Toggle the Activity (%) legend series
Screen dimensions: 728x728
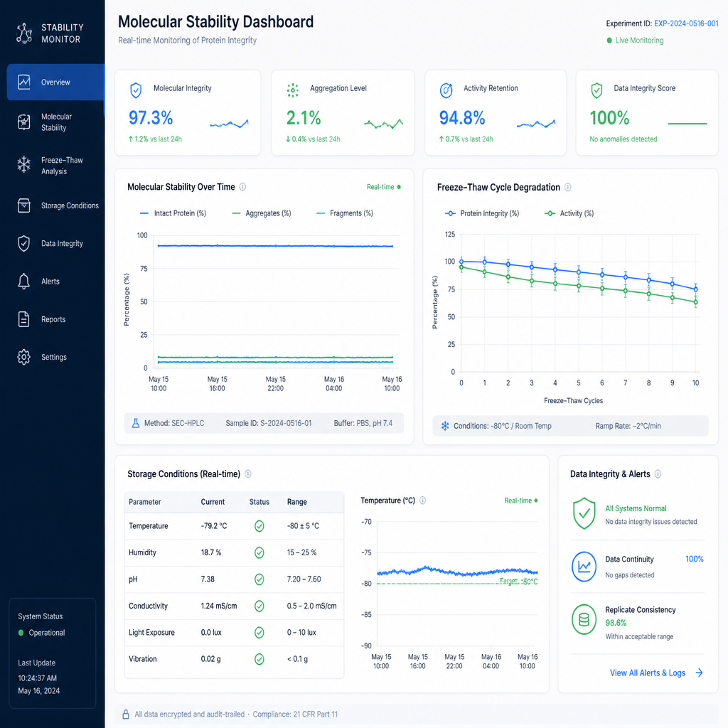click(569, 213)
